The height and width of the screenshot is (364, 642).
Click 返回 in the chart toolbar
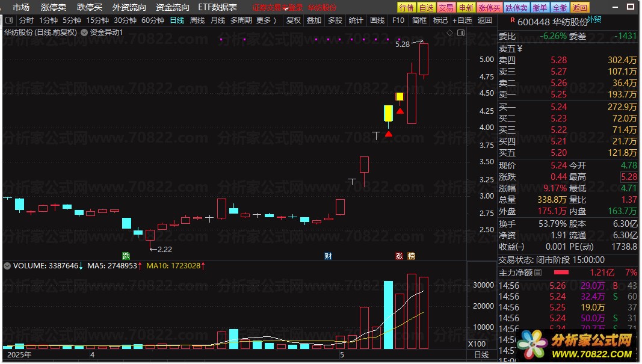(x=485, y=20)
